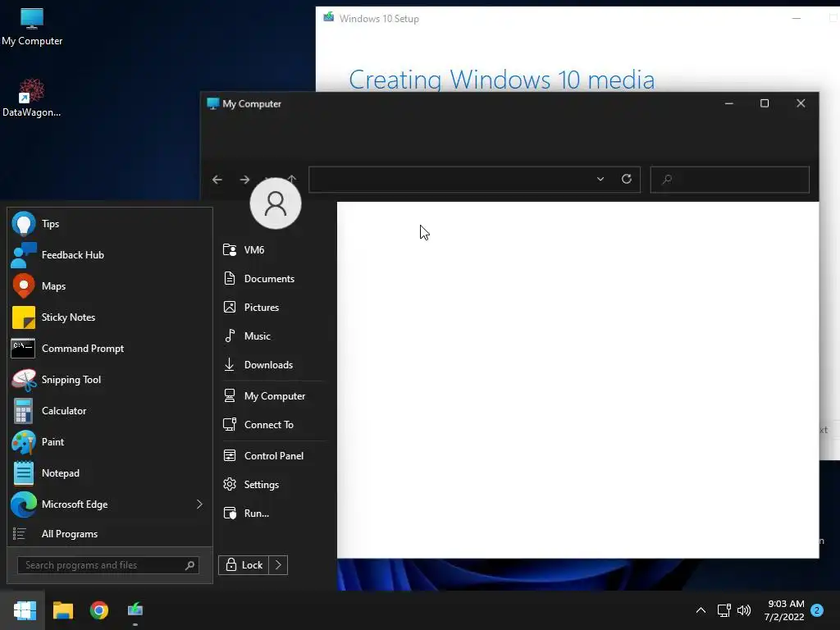Show hidden system tray icons
840x630 pixels.
pos(701,610)
